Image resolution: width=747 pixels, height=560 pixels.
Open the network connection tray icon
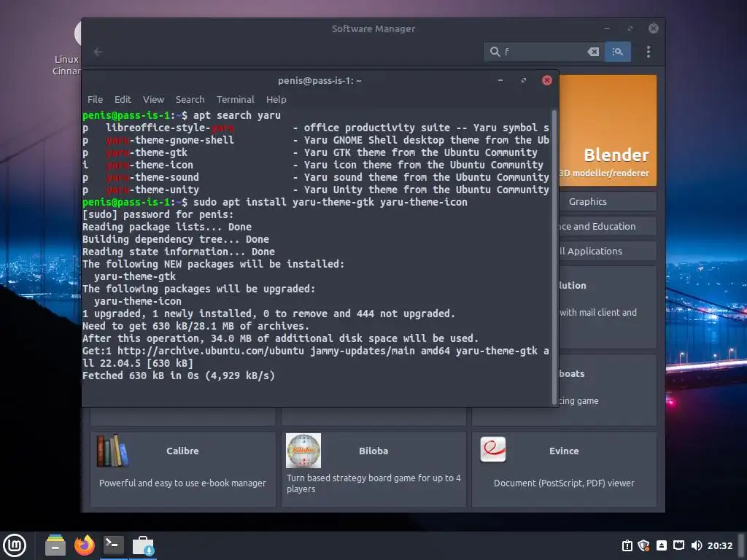point(679,545)
